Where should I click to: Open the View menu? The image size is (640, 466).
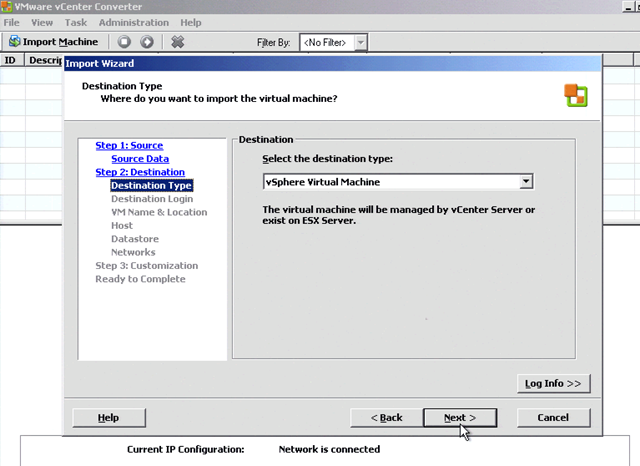42,22
